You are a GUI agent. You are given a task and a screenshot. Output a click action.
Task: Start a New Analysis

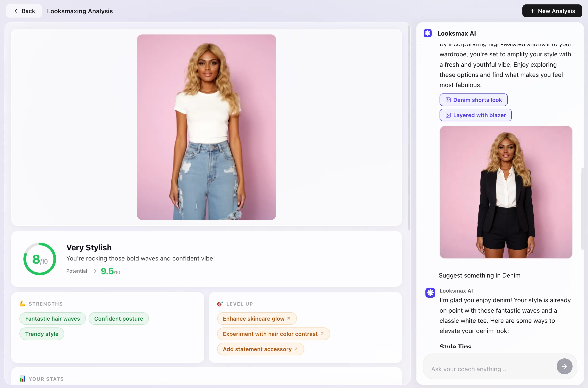point(552,11)
